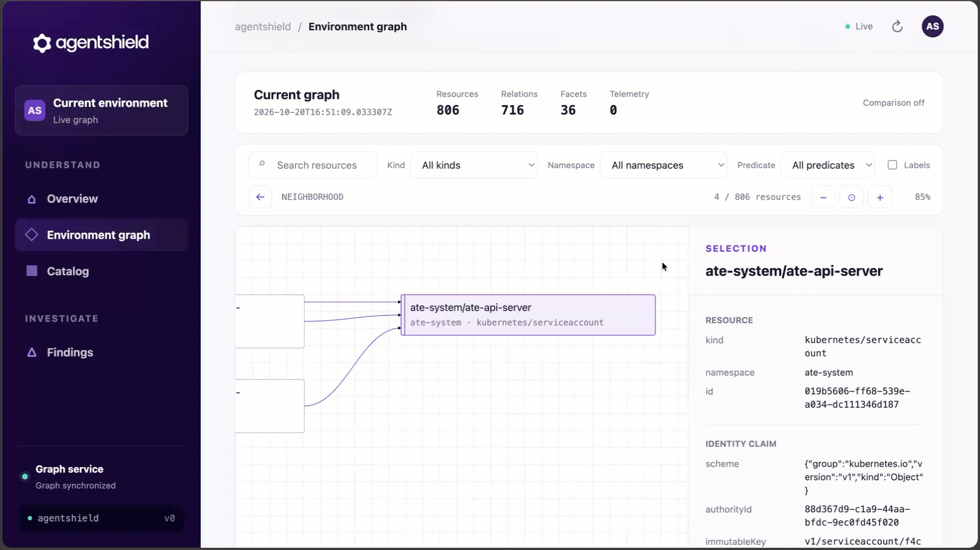Click the search magnifier icon
This screenshot has height=550, width=980.
point(261,164)
